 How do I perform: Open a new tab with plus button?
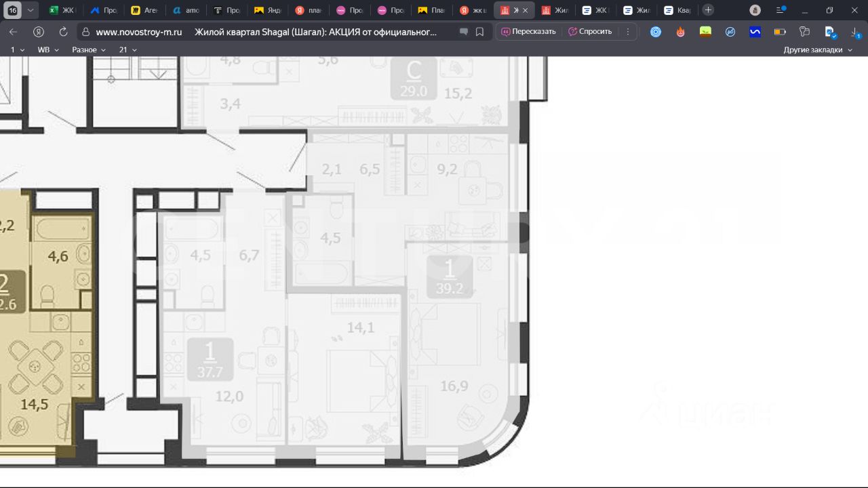708,10
